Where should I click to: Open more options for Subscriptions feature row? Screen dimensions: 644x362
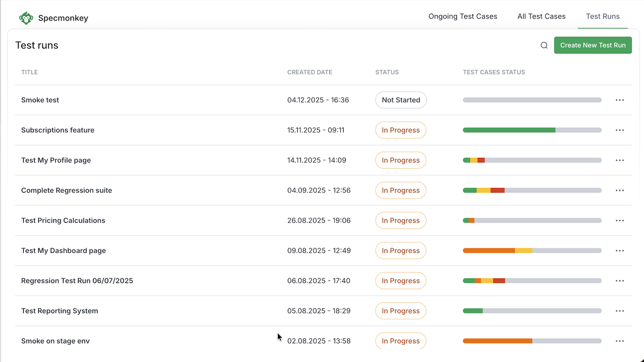[x=620, y=130]
